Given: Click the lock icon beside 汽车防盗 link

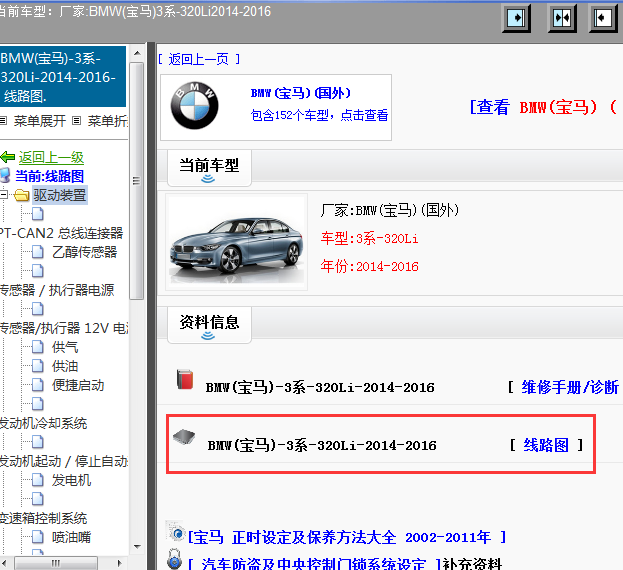Looking at the screenshot, I should point(174,559).
